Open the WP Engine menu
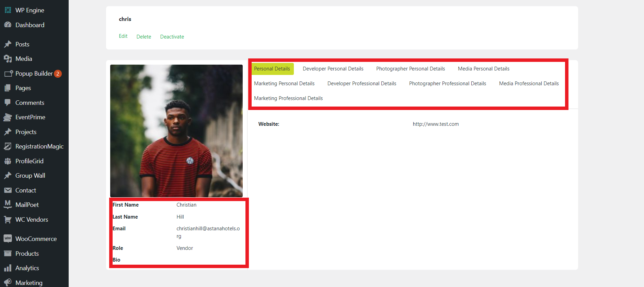The image size is (644, 287). [x=30, y=10]
